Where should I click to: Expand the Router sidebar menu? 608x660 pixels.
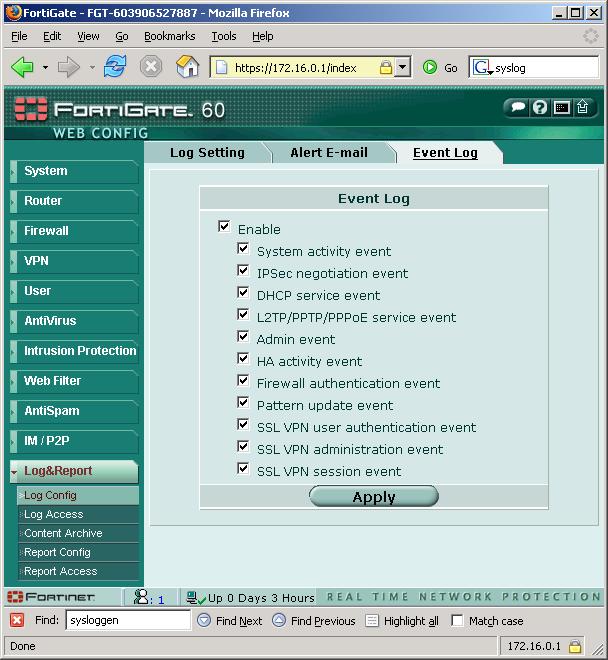(x=75, y=201)
